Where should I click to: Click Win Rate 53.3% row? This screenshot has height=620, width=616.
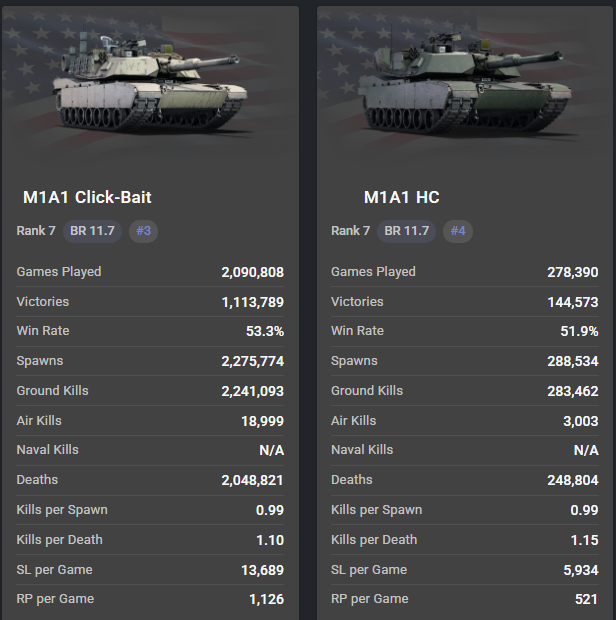tap(150, 331)
